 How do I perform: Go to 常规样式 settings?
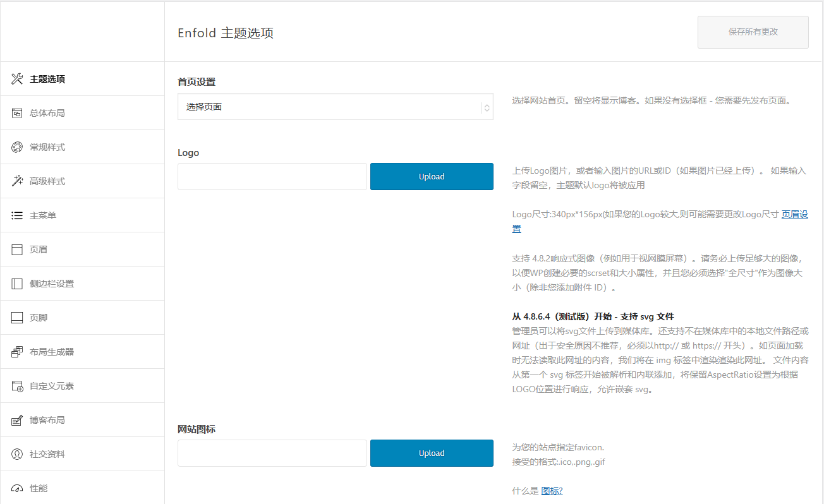(x=82, y=147)
